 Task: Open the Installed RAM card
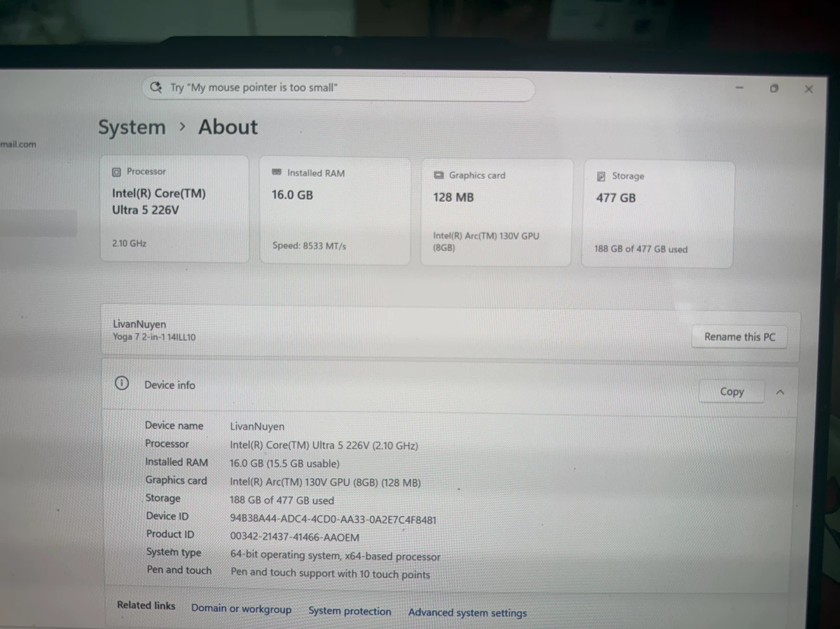pos(335,211)
